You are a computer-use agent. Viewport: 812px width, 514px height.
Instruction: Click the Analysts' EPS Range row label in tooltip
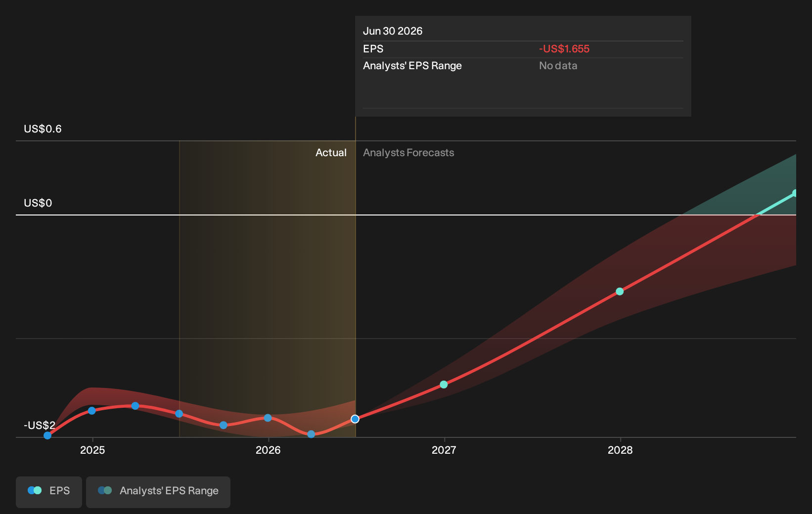pos(412,66)
